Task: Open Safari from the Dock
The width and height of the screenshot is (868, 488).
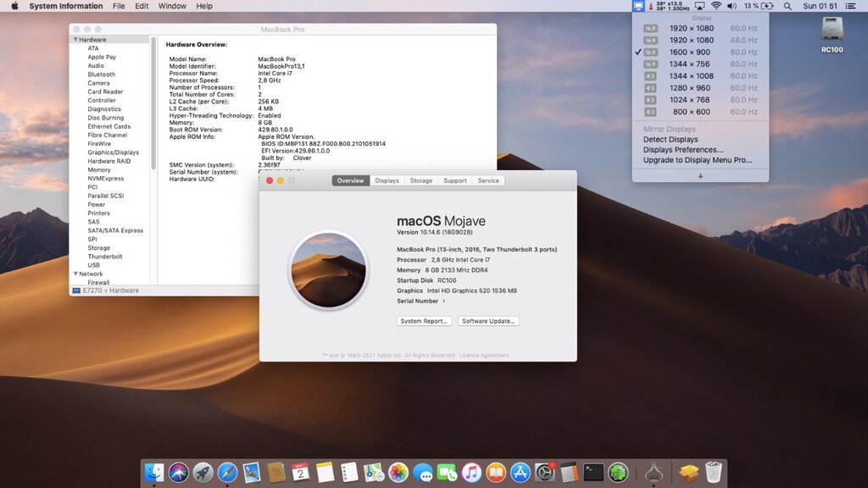Action: point(225,474)
